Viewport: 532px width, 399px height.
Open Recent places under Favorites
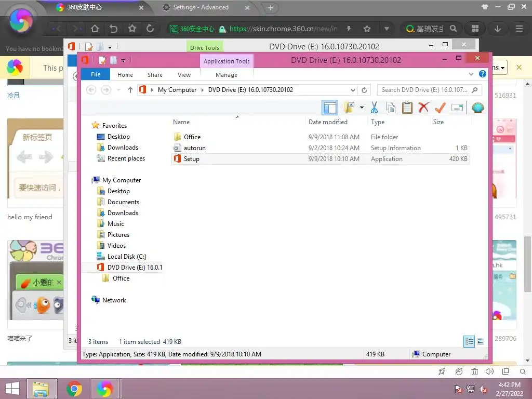(x=126, y=158)
